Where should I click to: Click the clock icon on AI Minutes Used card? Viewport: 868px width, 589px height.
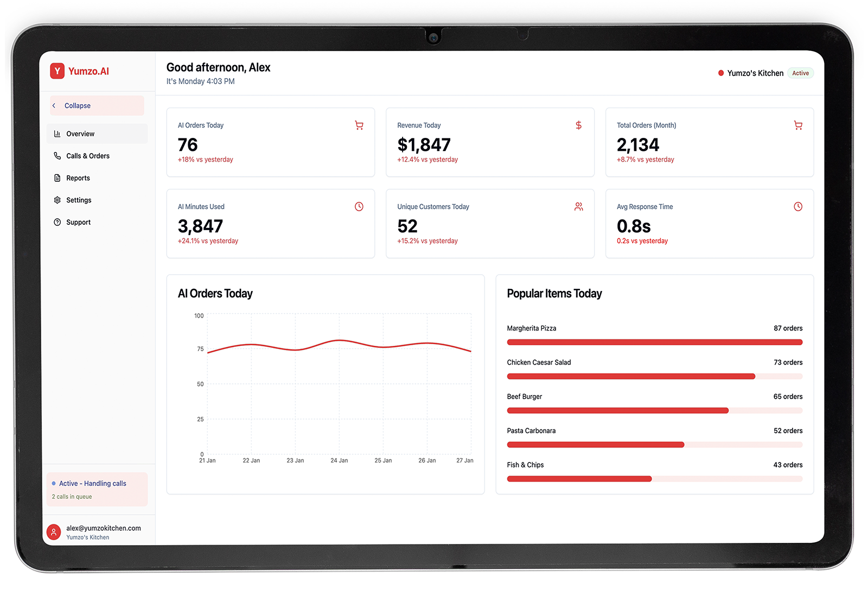coord(359,207)
